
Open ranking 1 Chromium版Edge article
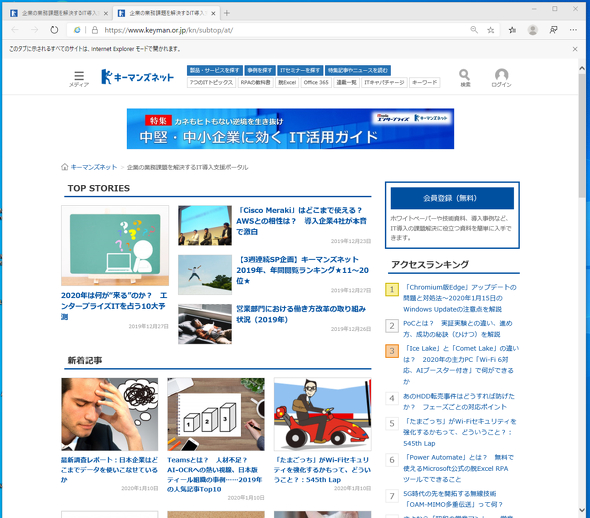point(459,298)
